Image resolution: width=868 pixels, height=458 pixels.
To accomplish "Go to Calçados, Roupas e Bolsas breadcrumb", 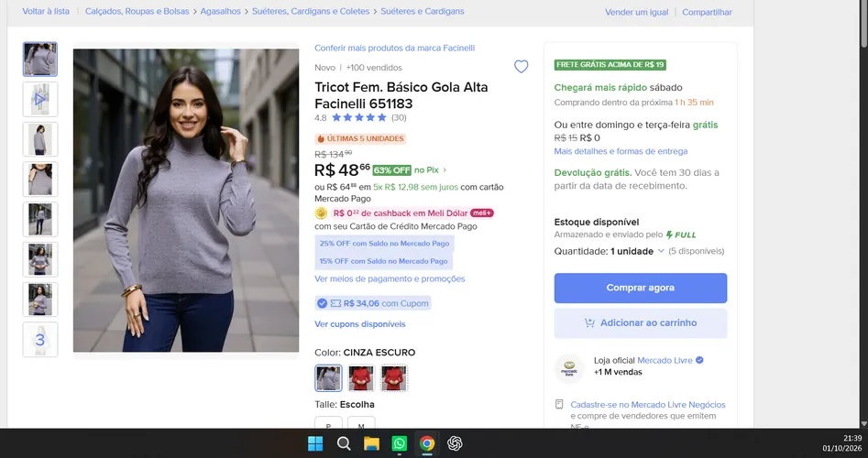I will pyautogui.click(x=137, y=11).
